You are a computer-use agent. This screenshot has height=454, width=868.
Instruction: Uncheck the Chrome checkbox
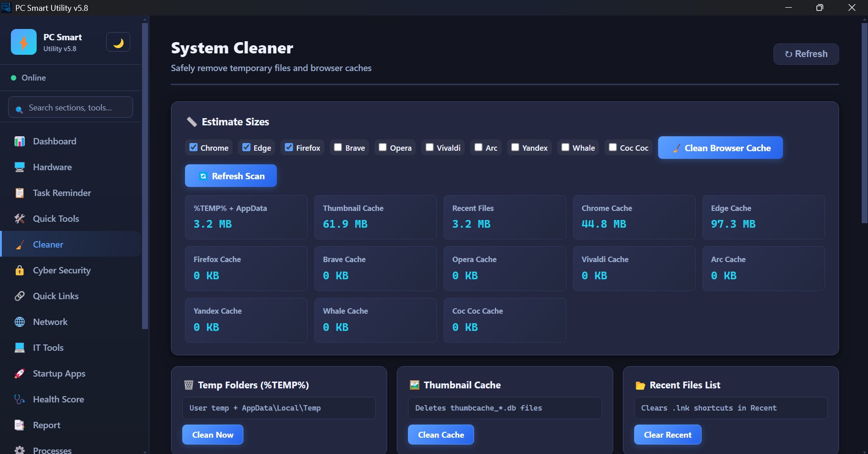click(x=194, y=147)
